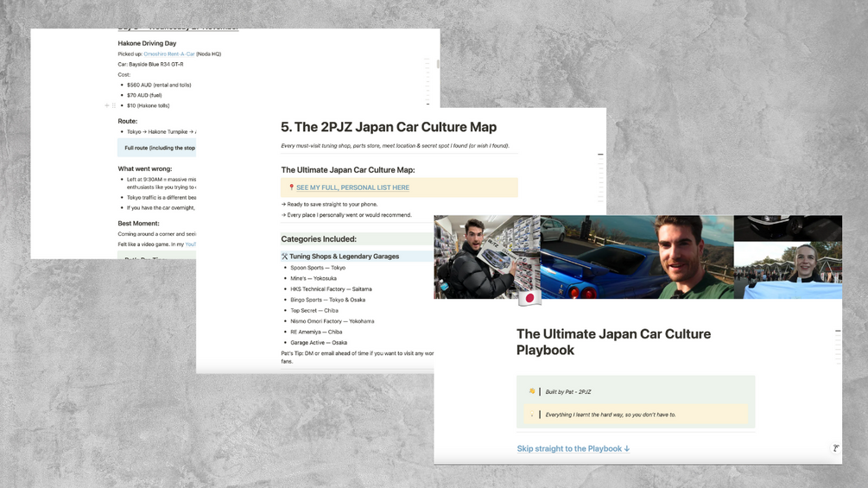Click HKS Technical Factory — Saitama item
The width and height of the screenshot is (868, 488).
pos(331,288)
